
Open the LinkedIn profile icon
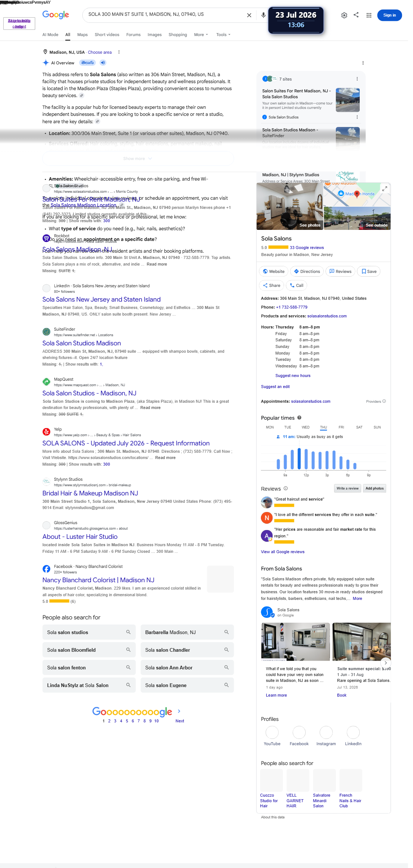(353, 732)
